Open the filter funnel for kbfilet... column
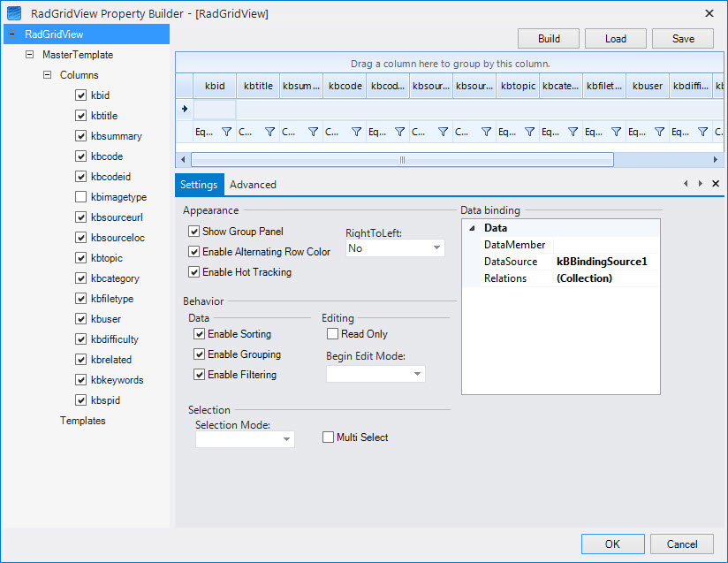 click(x=616, y=132)
